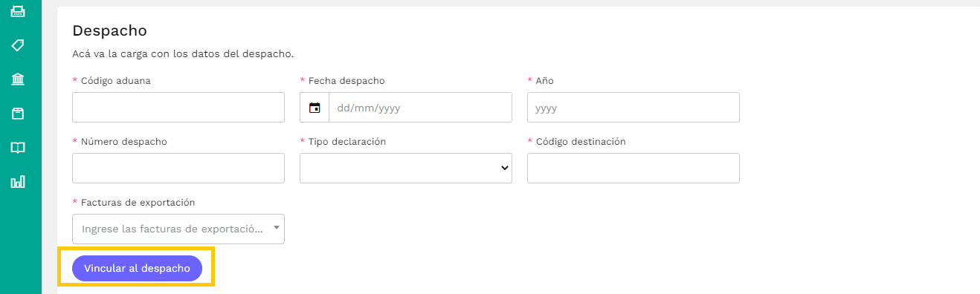Screen dimensions: 980x294
Task: Open the calendar icon for Fecha despacho
Action: pyautogui.click(x=315, y=108)
